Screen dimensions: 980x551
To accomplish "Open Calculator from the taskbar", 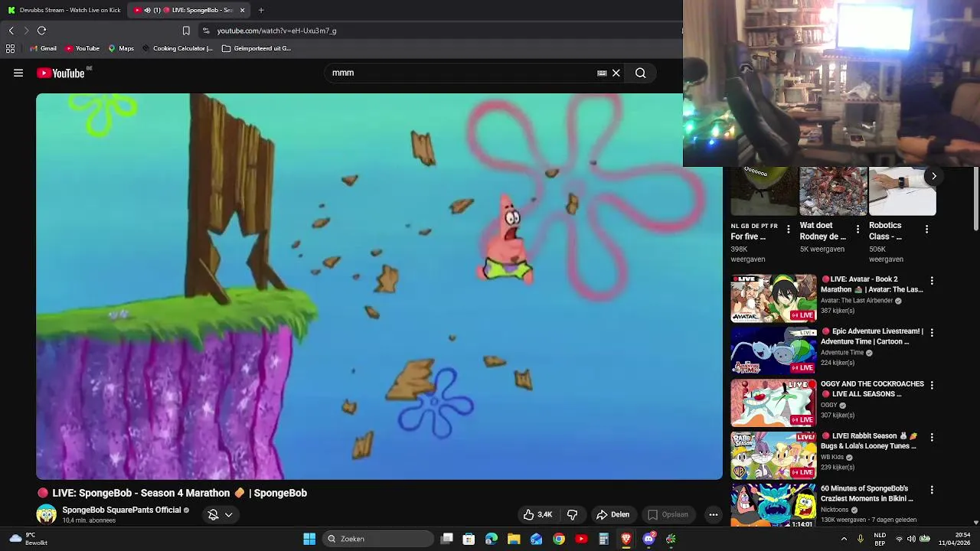I will click(x=603, y=539).
